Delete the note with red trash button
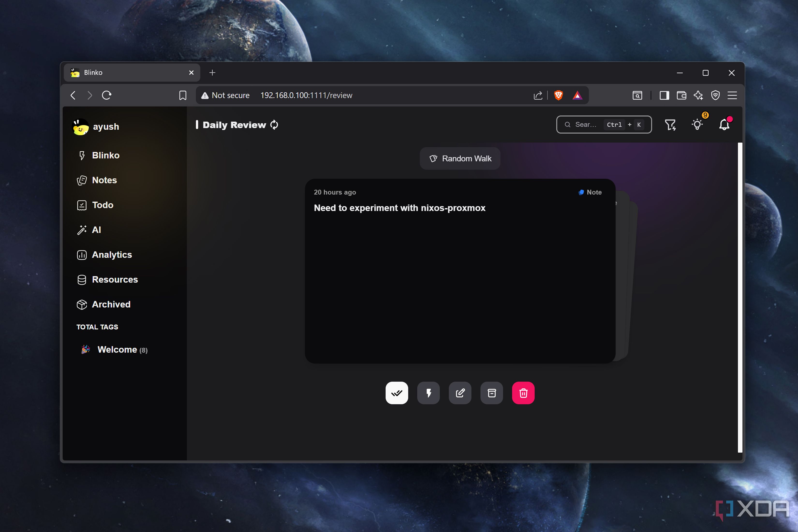Image resolution: width=798 pixels, height=532 pixels. point(523,393)
